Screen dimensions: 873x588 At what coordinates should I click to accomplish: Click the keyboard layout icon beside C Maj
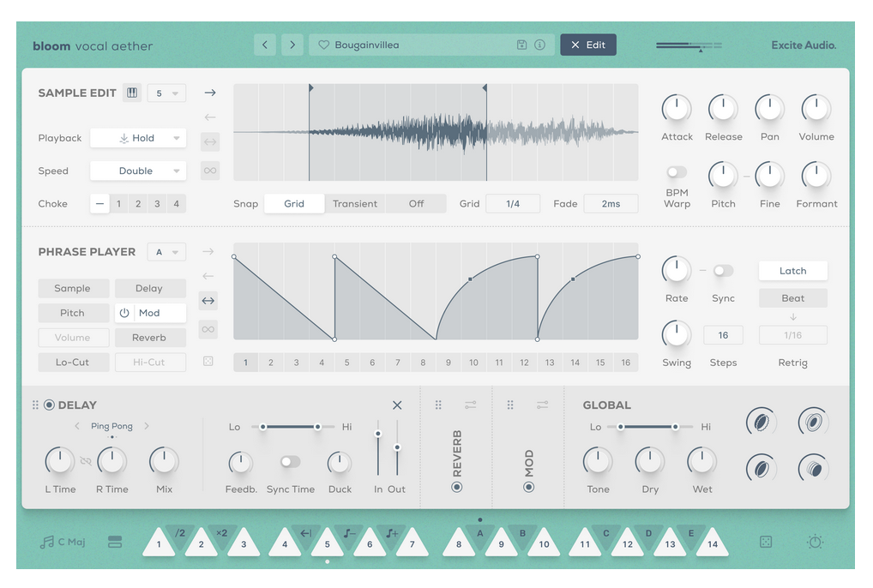(x=115, y=542)
